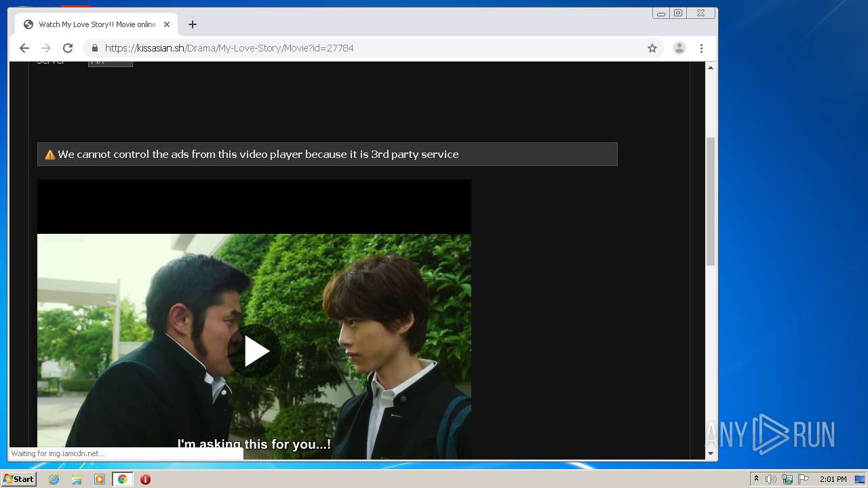
Task: Click Show desktop button at taskbar end
Action: pyautogui.click(x=860, y=479)
